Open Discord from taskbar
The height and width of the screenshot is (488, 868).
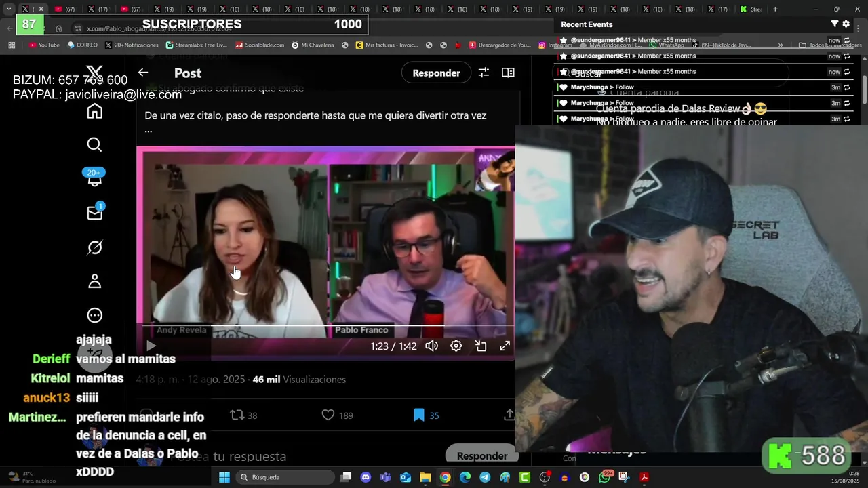tap(366, 477)
